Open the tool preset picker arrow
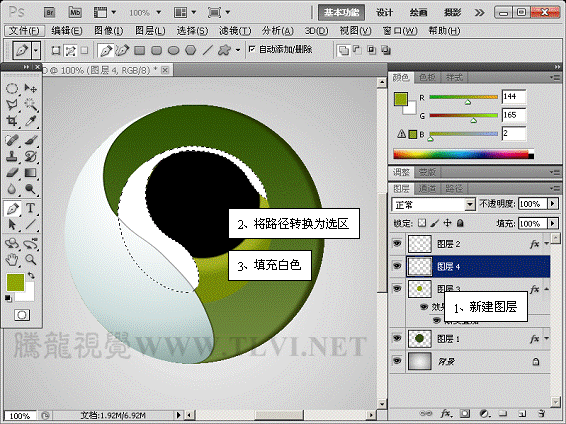The image size is (566, 424). pos(36,50)
